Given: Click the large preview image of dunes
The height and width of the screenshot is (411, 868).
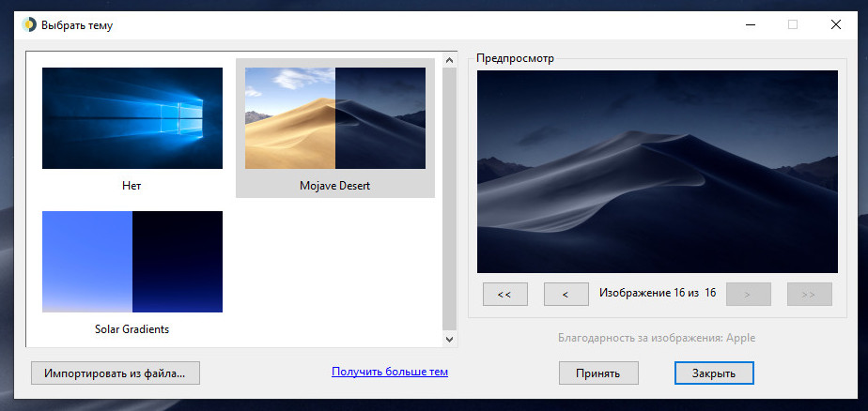Looking at the screenshot, I should pos(657,172).
